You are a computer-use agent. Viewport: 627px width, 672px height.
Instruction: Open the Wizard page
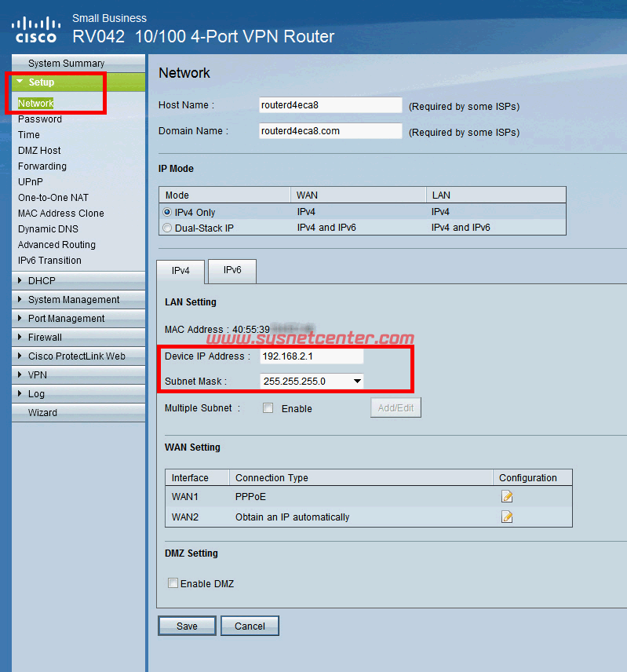(78, 413)
